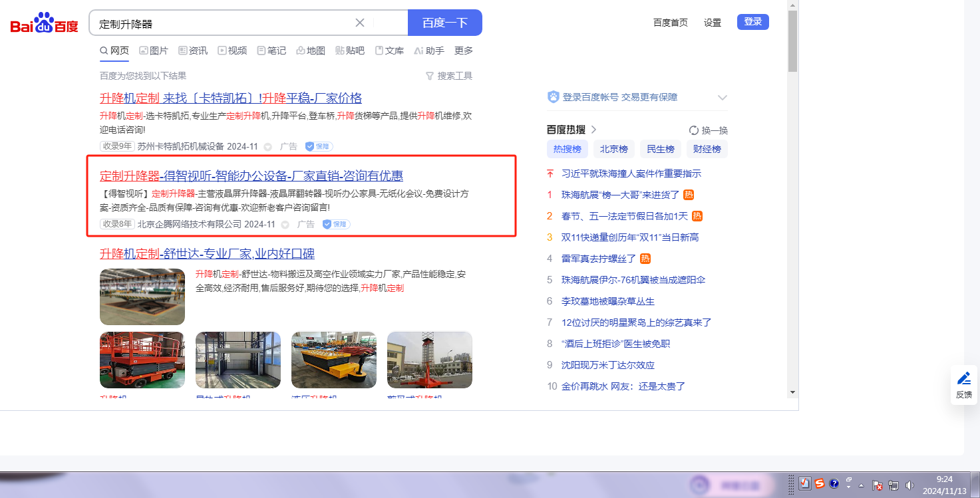
Task: Click the page vertical scrollbar thumb
Action: point(792,41)
